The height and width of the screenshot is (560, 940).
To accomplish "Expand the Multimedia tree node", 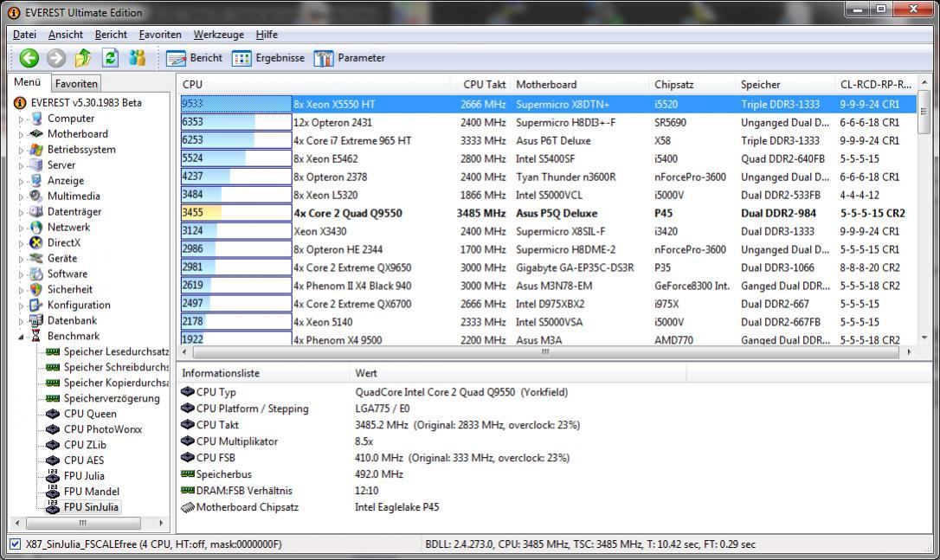I will point(21,196).
